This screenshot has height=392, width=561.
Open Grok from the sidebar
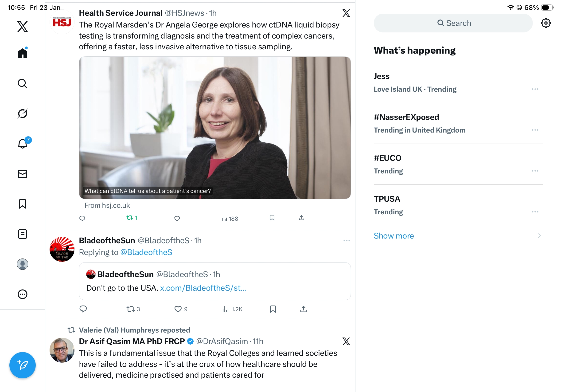click(23, 114)
